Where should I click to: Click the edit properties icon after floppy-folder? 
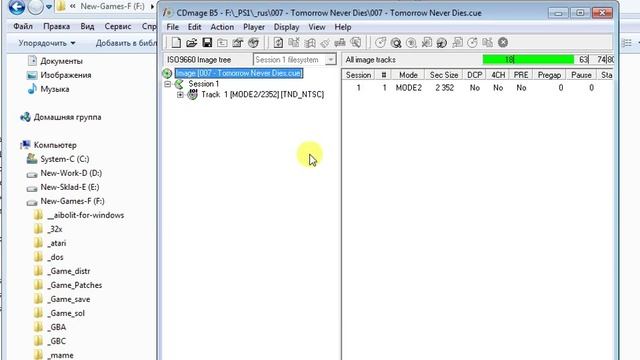[x=238, y=42]
